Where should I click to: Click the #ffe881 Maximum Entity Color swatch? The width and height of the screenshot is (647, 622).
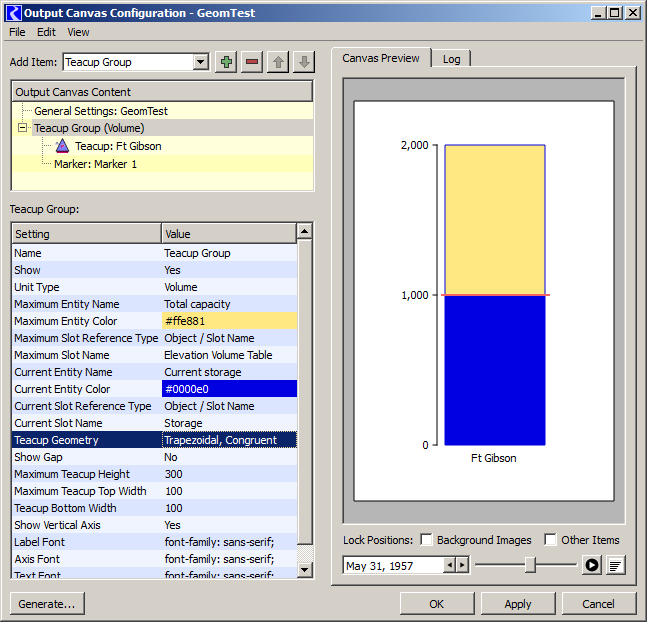pyautogui.click(x=229, y=321)
